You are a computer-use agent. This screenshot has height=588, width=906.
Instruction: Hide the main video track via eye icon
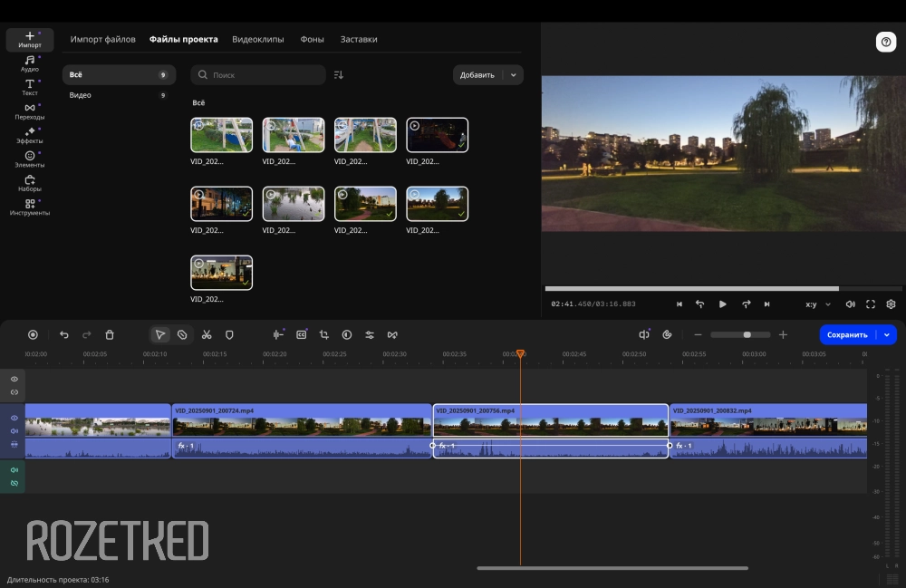click(x=14, y=418)
